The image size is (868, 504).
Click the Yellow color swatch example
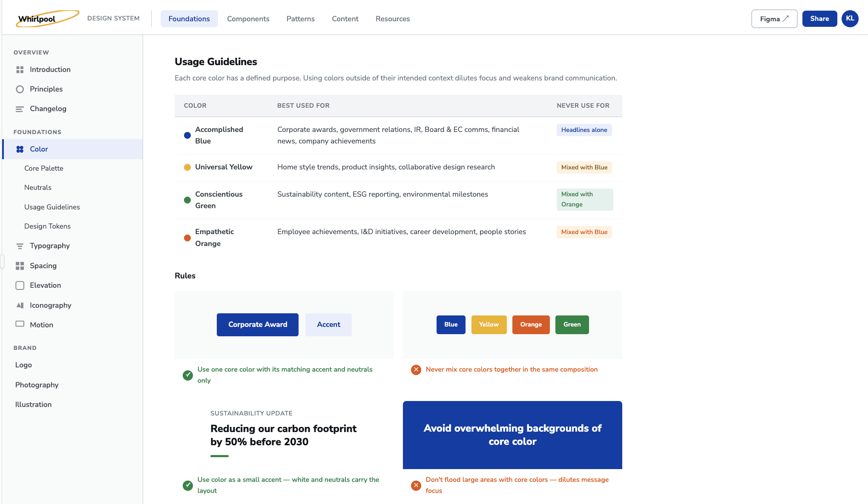[489, 324]
